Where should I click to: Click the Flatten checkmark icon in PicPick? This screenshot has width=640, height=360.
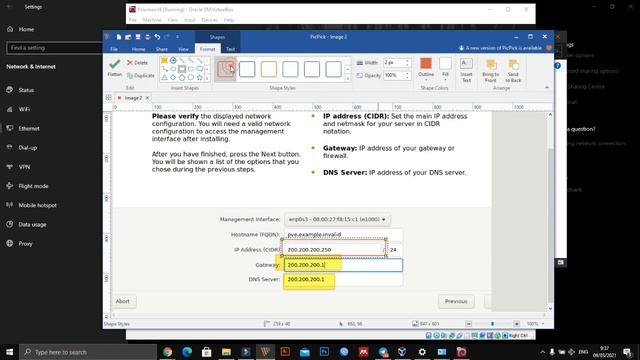point(115,64)
